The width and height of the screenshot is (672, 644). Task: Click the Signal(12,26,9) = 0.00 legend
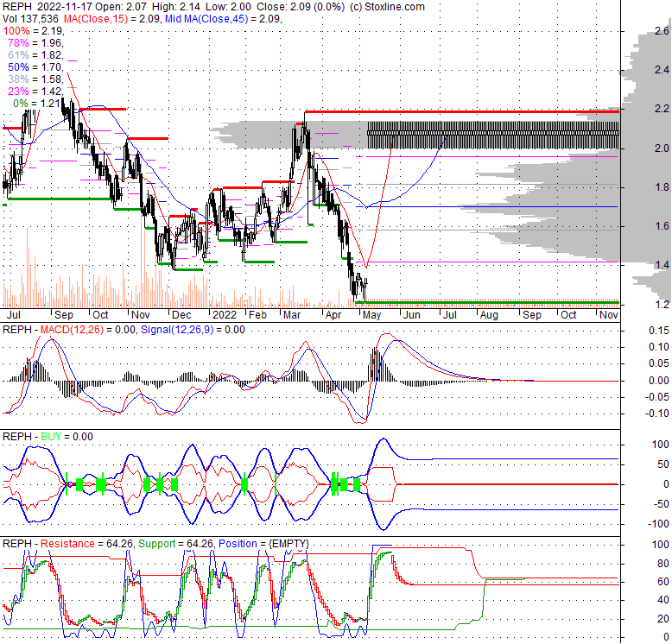[193, 330]
